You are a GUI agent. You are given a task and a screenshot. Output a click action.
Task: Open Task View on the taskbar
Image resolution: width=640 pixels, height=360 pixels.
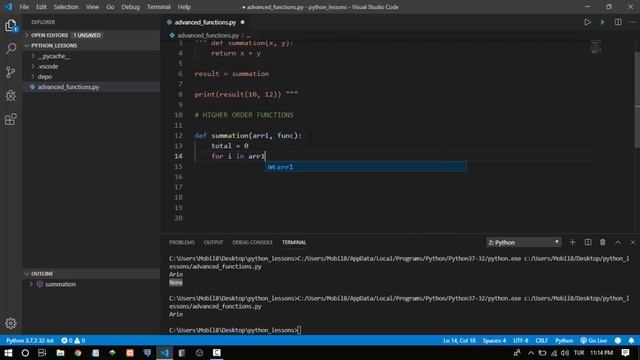42,353
